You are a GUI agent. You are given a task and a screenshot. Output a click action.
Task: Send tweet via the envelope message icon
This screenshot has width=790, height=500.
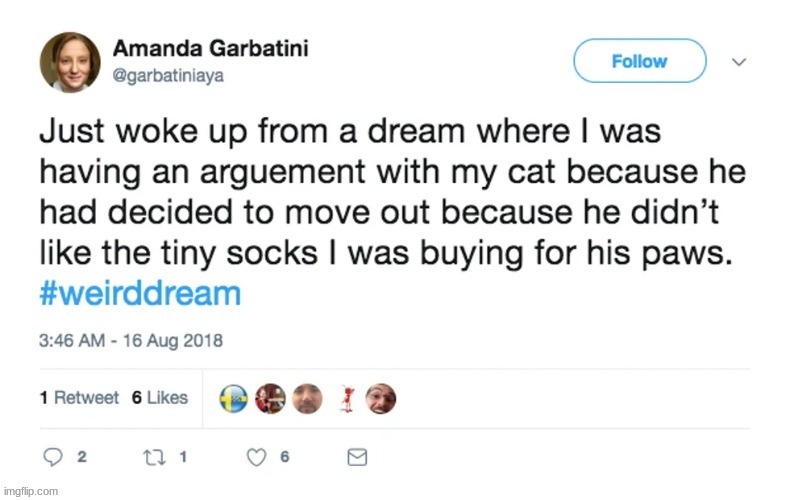point(357,457)
